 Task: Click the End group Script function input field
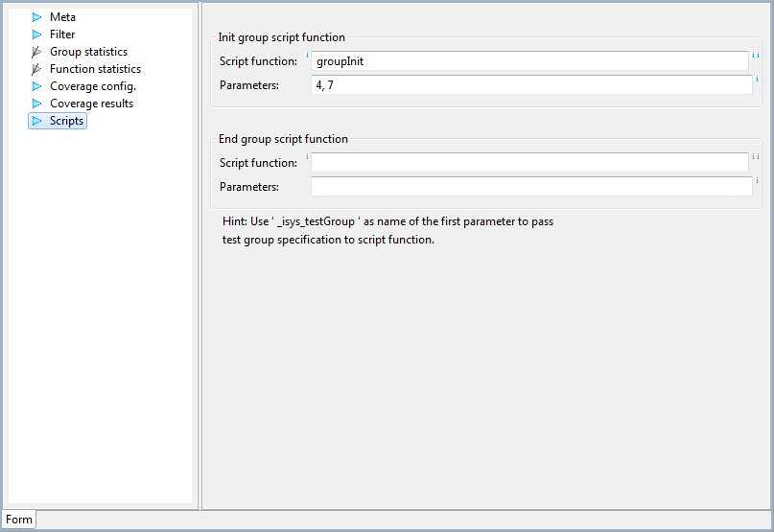[529, 162]
